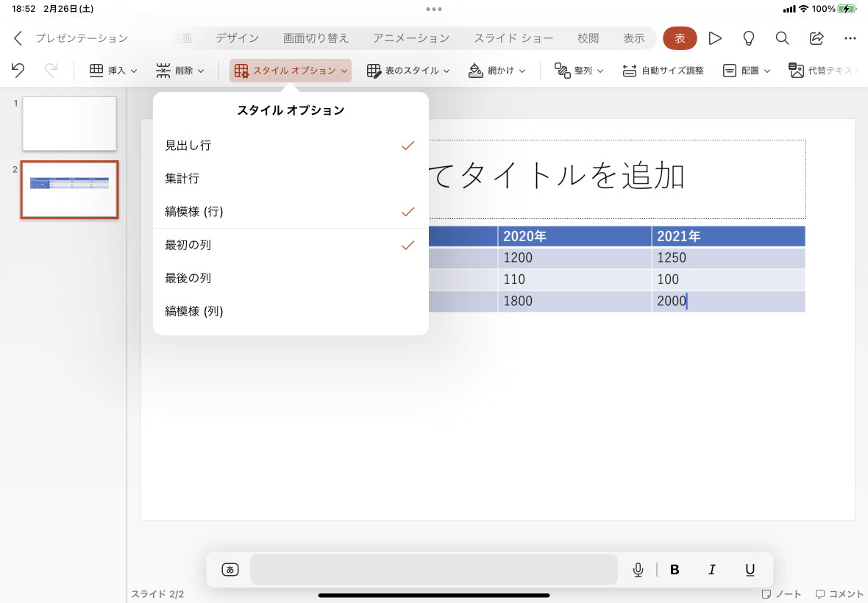Redo the last action

point(51,71)
